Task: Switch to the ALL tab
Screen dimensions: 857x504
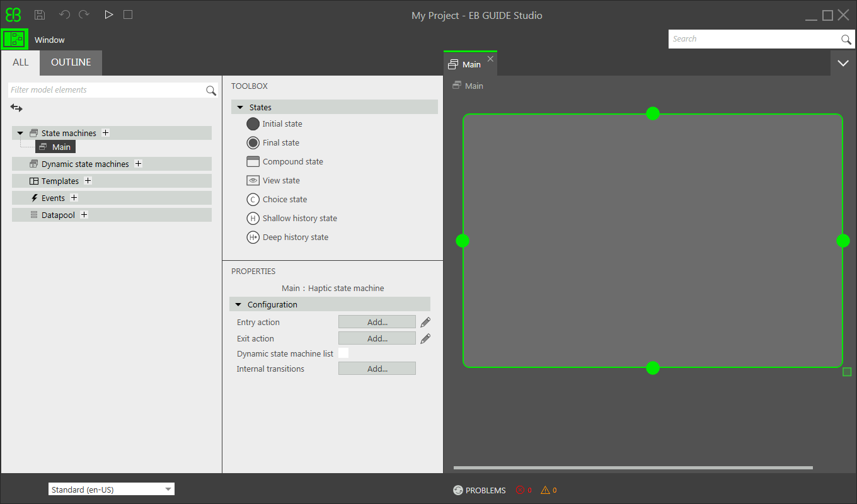Action: pos(20,62)
